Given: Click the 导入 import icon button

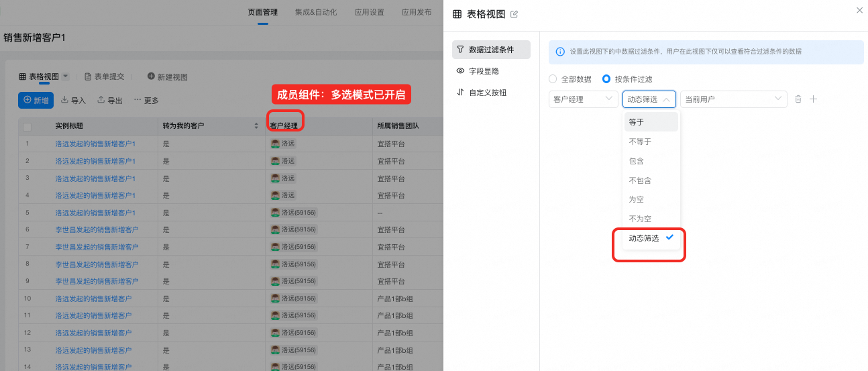Looking at the screenshot, I should tap(73, 100).
